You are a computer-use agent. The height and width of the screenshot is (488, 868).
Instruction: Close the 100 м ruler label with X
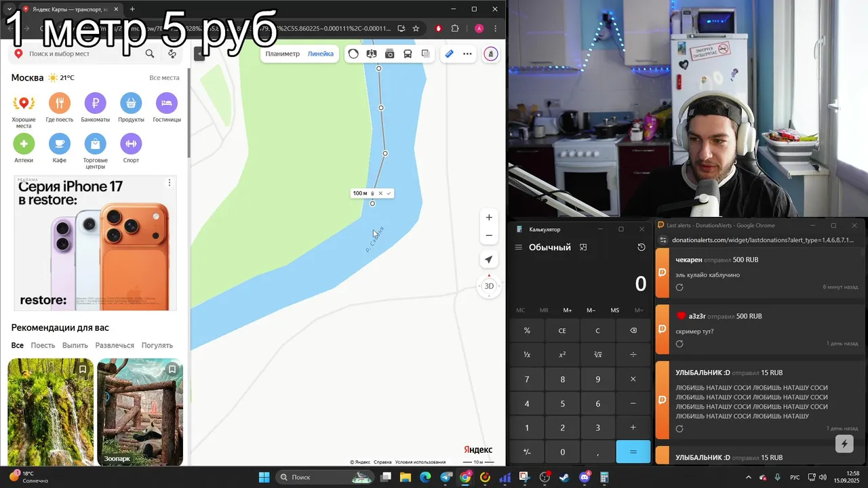pos(380,193)
